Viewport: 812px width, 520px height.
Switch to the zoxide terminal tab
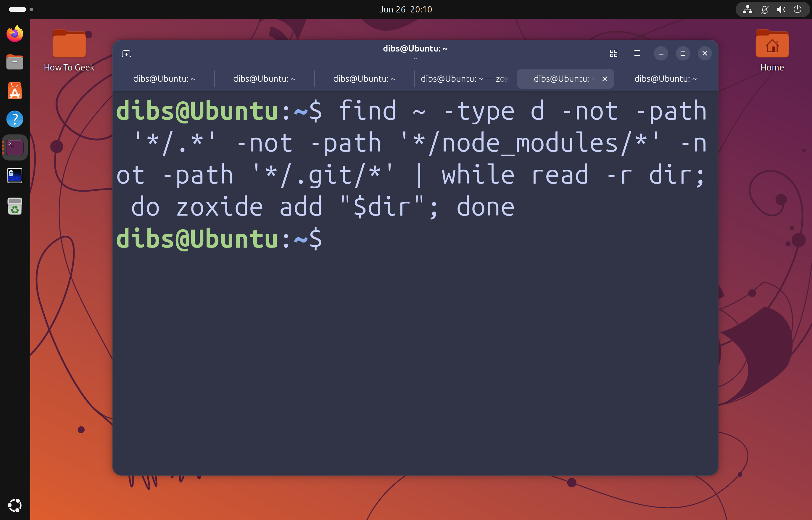[464, 79]
